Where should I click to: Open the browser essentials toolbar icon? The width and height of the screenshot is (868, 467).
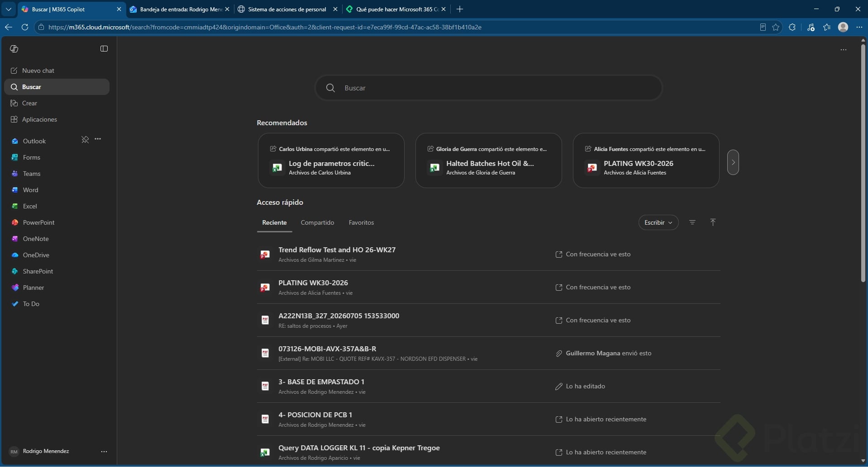[811, 27]
